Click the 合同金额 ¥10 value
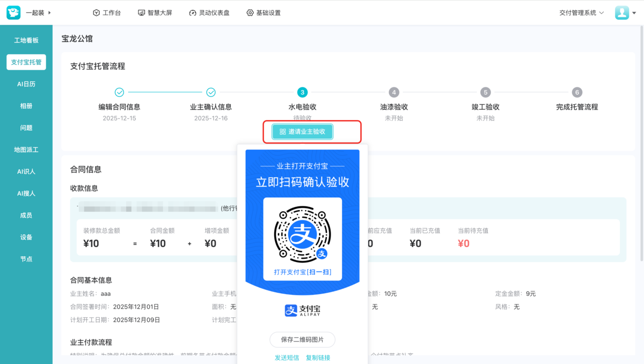 (x=158, y=243)
